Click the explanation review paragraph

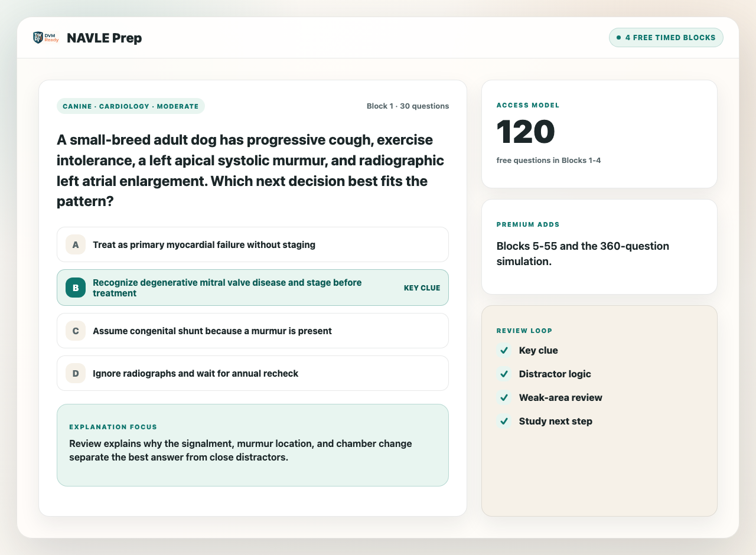tap(240, 450)
